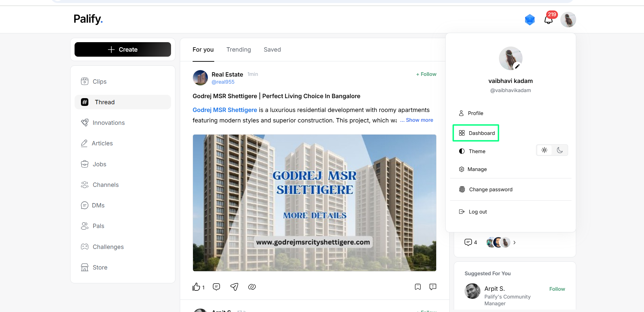Viewport: 644px width, 312px height.
Task: Switch to the Trending tab
Action: 239,50
